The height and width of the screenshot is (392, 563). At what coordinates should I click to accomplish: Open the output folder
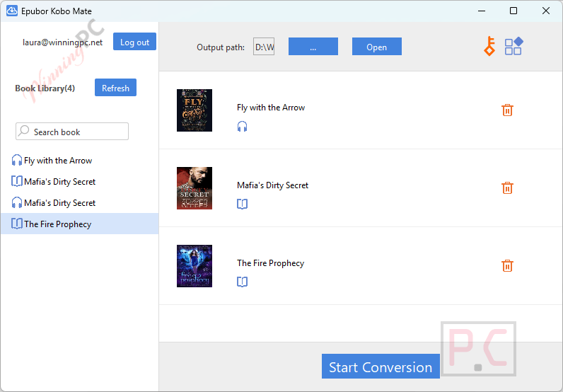[377, 47]
